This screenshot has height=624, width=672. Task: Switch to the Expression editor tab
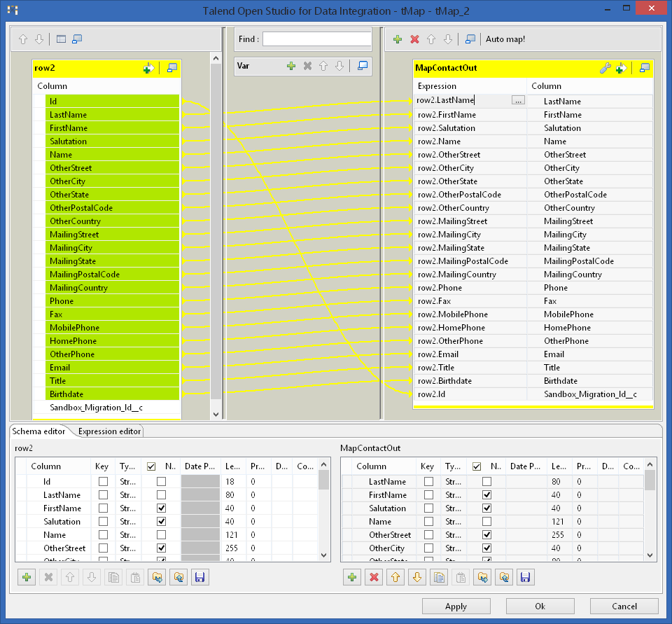point(110,431)
